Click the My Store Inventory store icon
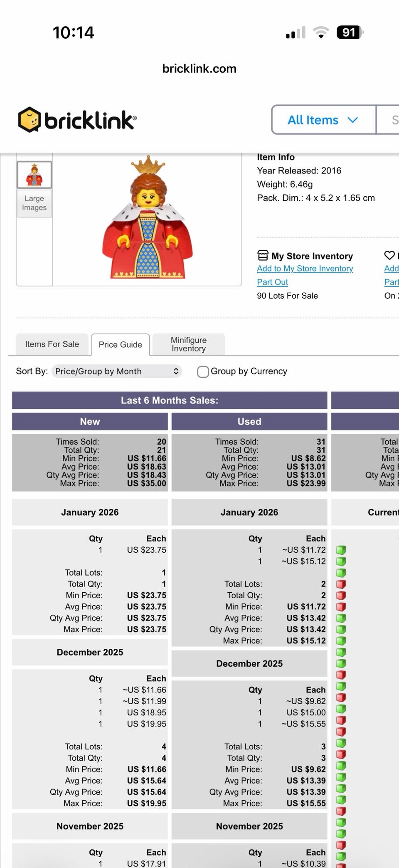399x868 pixels. pyautogui.click(x=263, y=255)
